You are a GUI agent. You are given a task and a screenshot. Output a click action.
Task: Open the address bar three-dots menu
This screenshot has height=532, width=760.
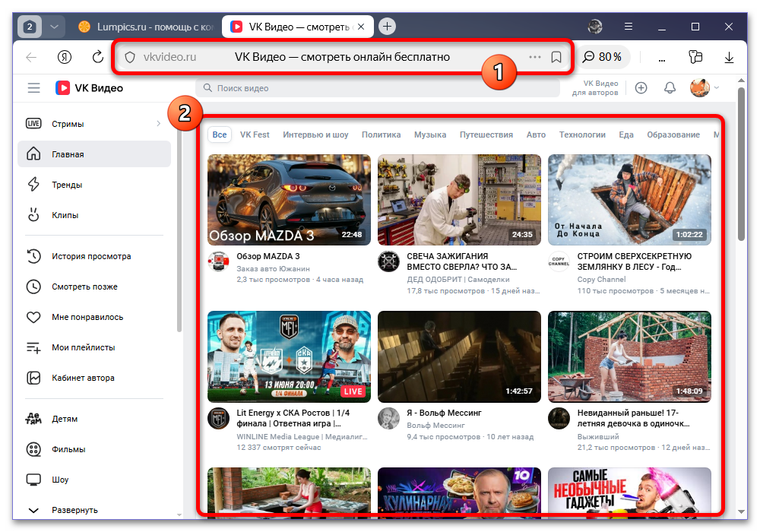534,57
